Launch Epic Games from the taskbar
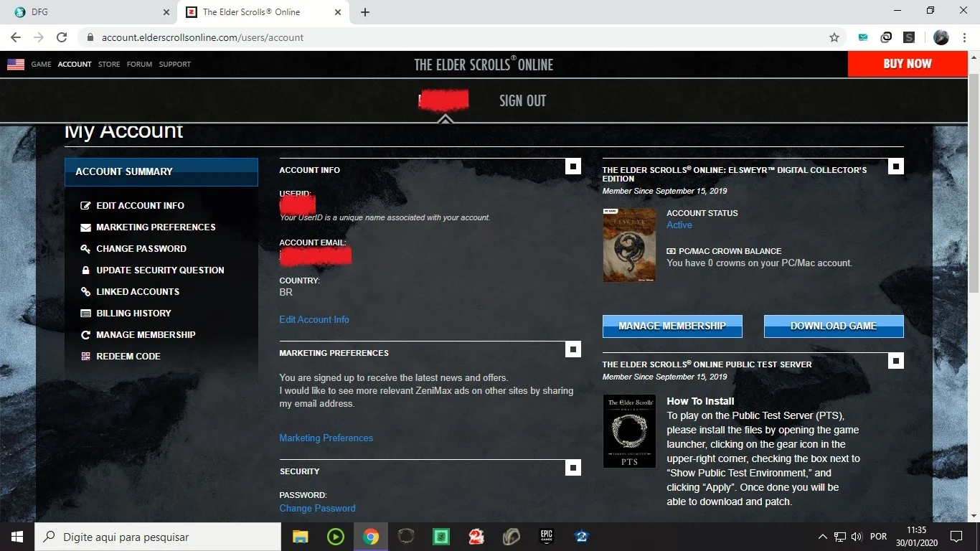This screenshot has height=551, width=980. [x=547, y=537]
